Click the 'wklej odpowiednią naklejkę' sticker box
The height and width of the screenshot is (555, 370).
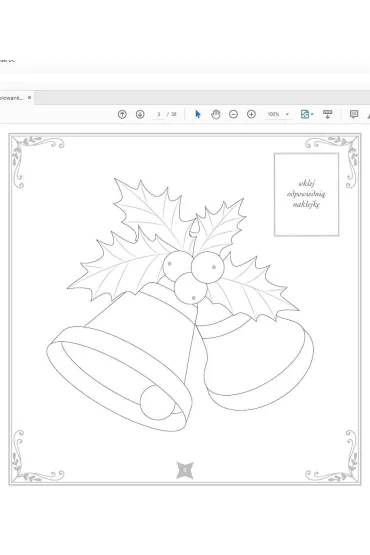pyautogui.click(x=306, y=194)
